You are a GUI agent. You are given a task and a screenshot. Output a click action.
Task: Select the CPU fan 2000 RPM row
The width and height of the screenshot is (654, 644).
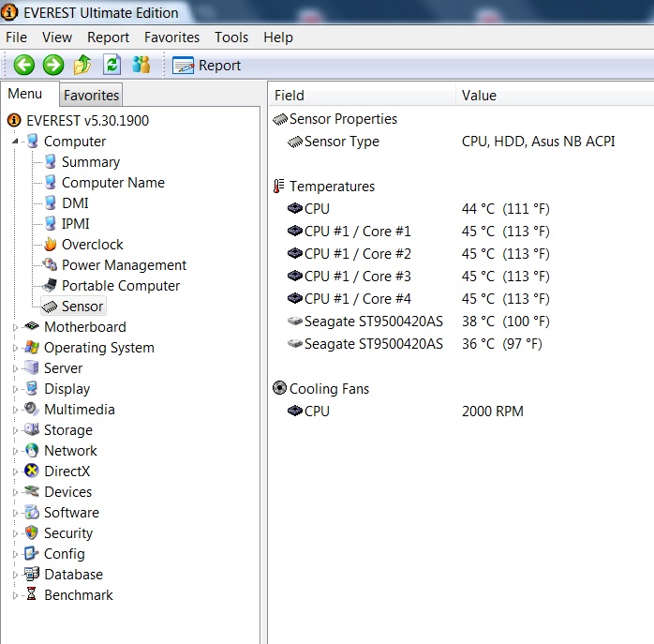(462, 412)
